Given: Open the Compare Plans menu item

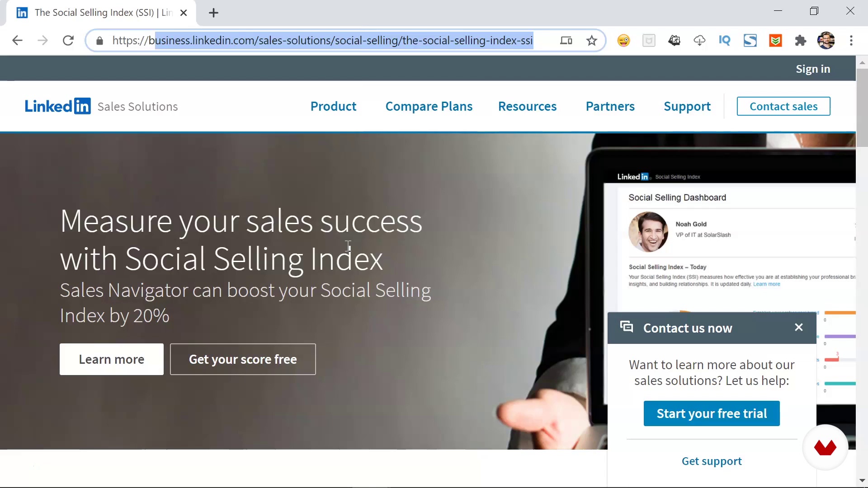Looking at the screenshot, I should [x=429, y=107].
